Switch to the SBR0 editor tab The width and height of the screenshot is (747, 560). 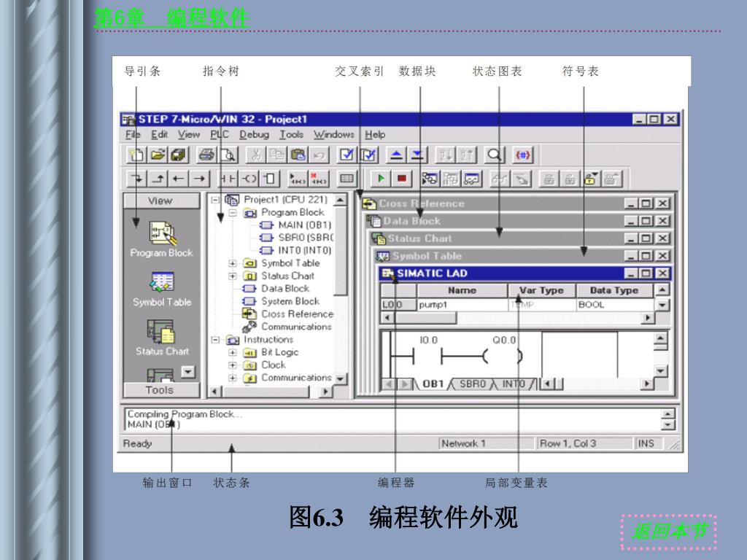472,384
